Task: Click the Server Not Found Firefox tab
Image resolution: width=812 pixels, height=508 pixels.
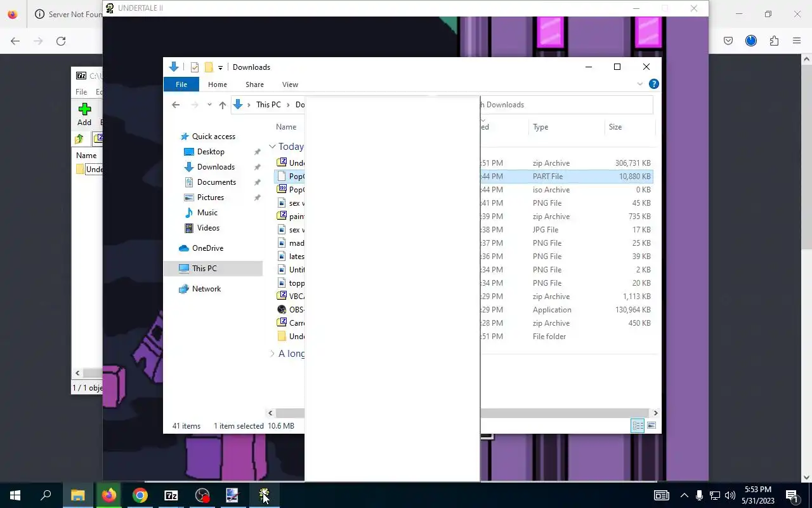Action: (x=68, y=14)
